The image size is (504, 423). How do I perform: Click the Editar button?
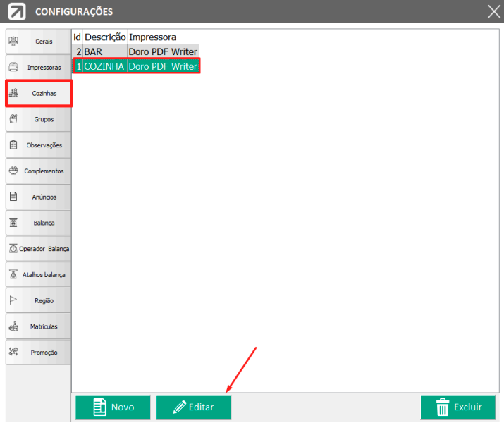point(193,407)
